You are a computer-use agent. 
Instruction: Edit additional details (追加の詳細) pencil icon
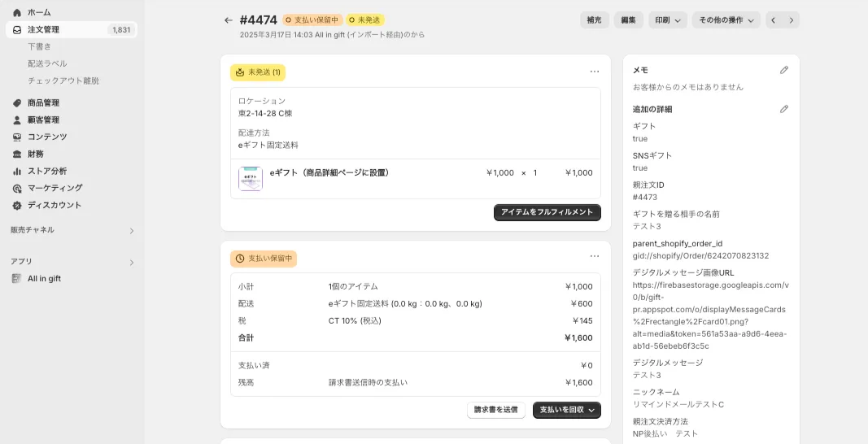click(784, 109)
